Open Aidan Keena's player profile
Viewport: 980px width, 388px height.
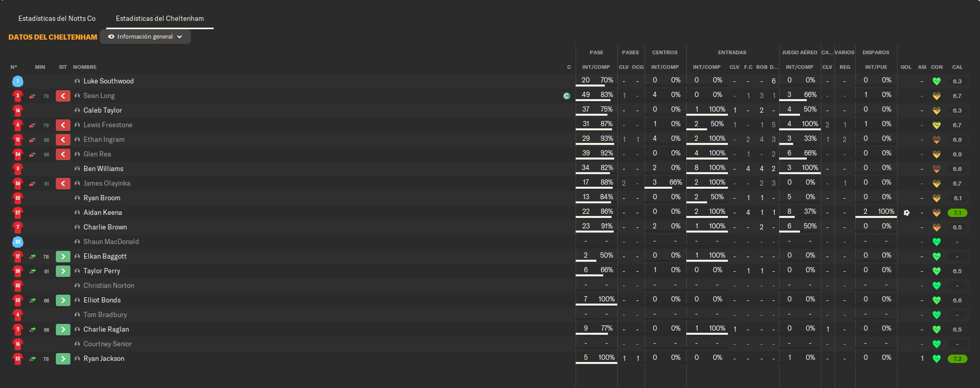(x=103, y=213)
